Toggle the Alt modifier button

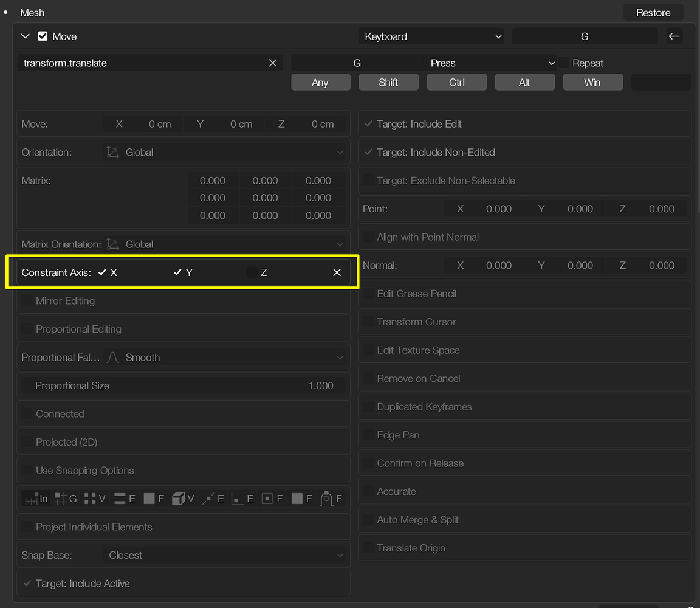524,82
